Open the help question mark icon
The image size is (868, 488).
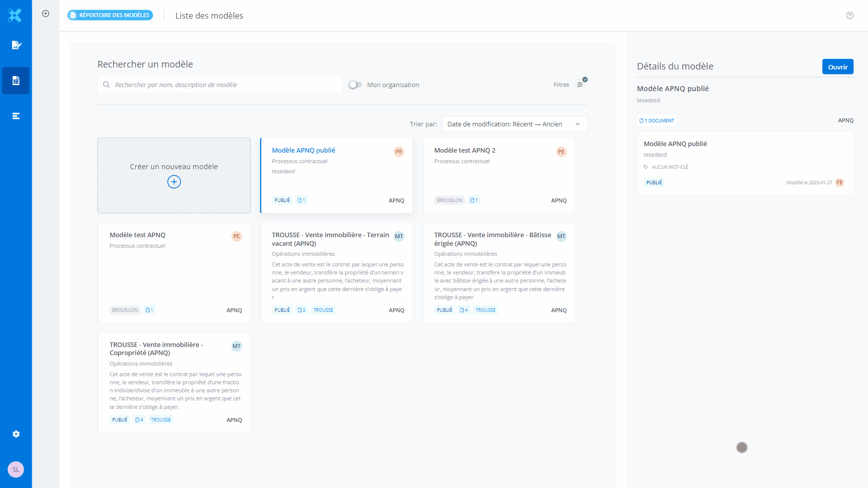[x=850, y=16]
